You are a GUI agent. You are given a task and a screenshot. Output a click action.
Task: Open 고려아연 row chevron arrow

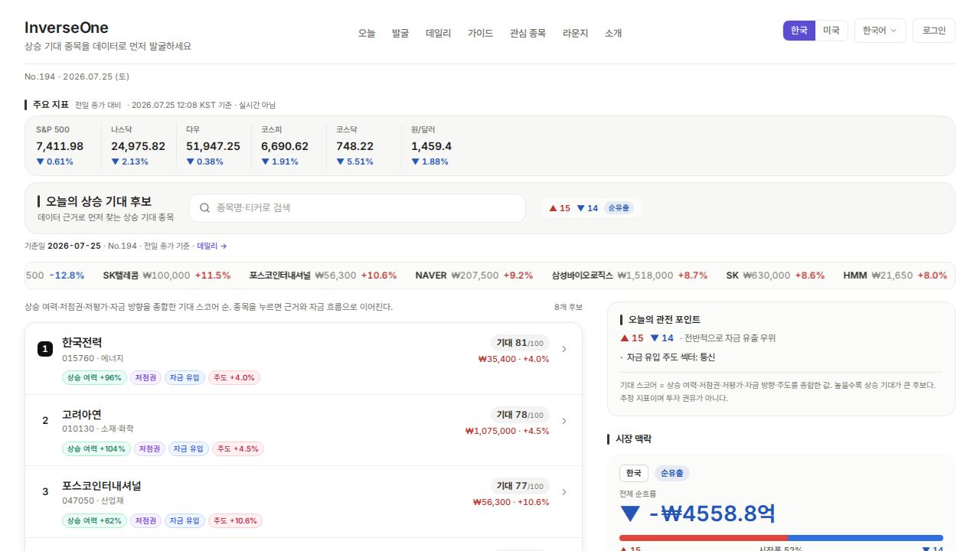click(x=564, y=421)
